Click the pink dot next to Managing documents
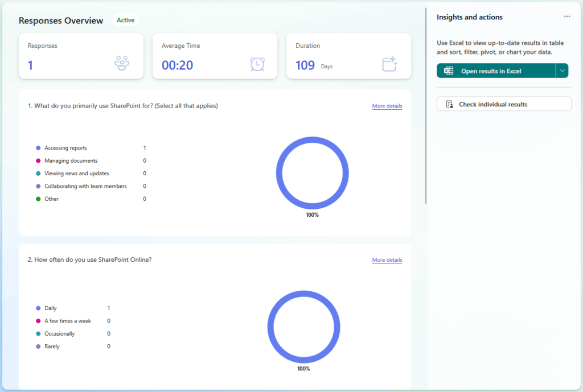 click(38, 160)
